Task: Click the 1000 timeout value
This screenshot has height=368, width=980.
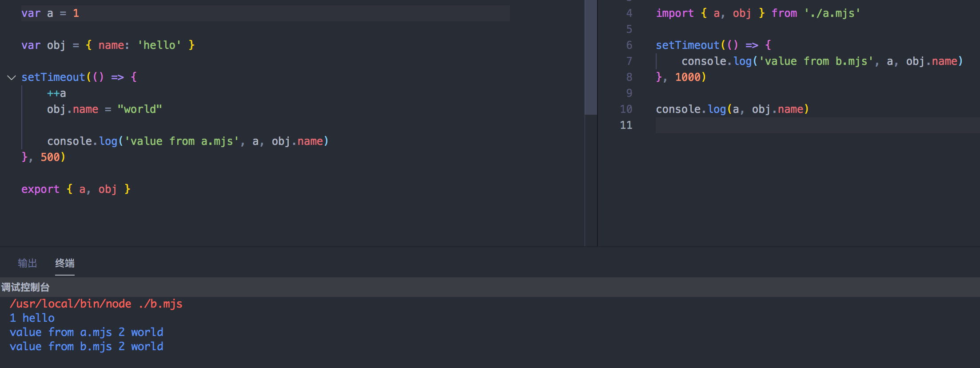Action: tap(688, 77)
